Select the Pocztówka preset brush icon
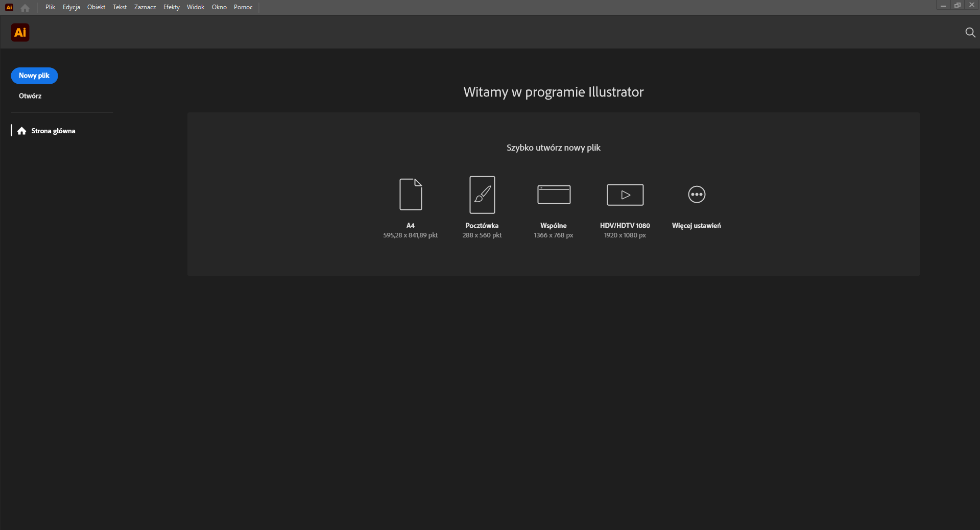This screenshot has height=530, width=980. [482, 195]
